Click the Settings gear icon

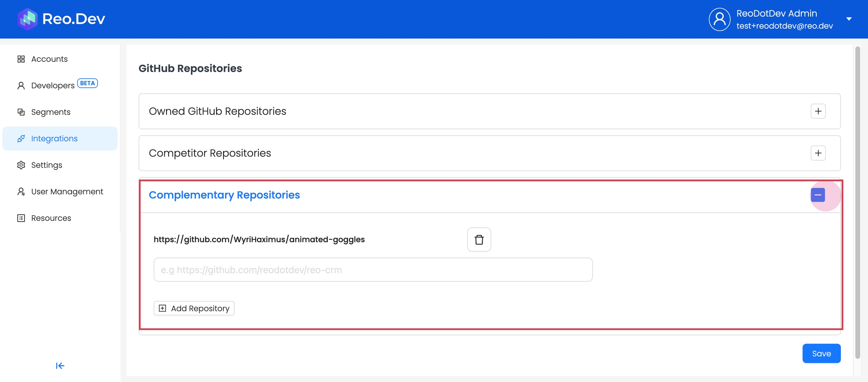pyautogui.click(x=21, y=165)
